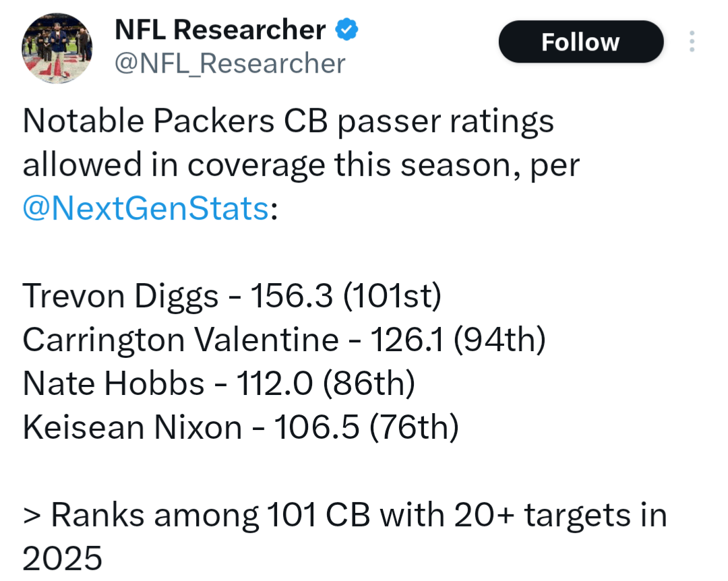The image size is (728, 581).
Task: Open the three-dot more options menu
Action: pyautogui.click(x=692, y=42)
